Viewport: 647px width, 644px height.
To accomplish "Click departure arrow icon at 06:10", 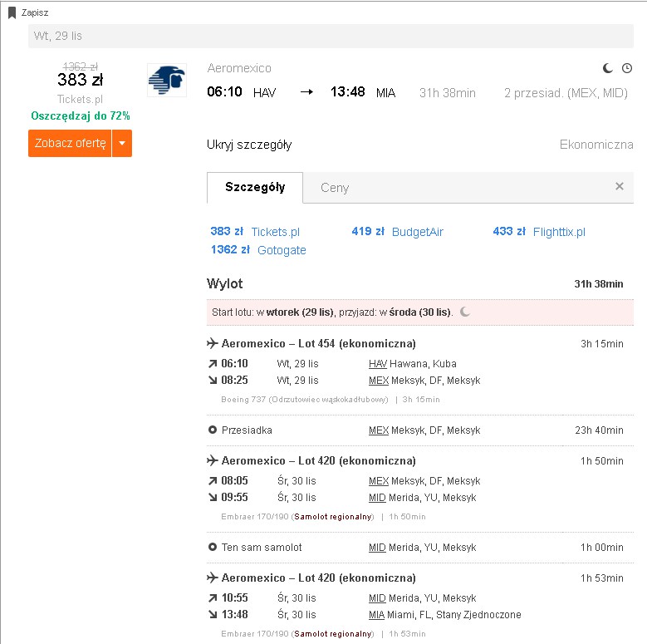I will click(213, 364).
